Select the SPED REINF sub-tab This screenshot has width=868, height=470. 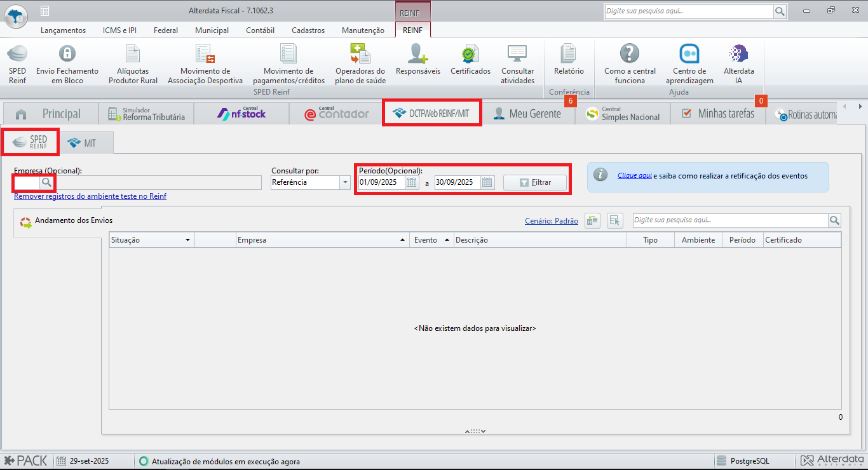tap(31, 142)
